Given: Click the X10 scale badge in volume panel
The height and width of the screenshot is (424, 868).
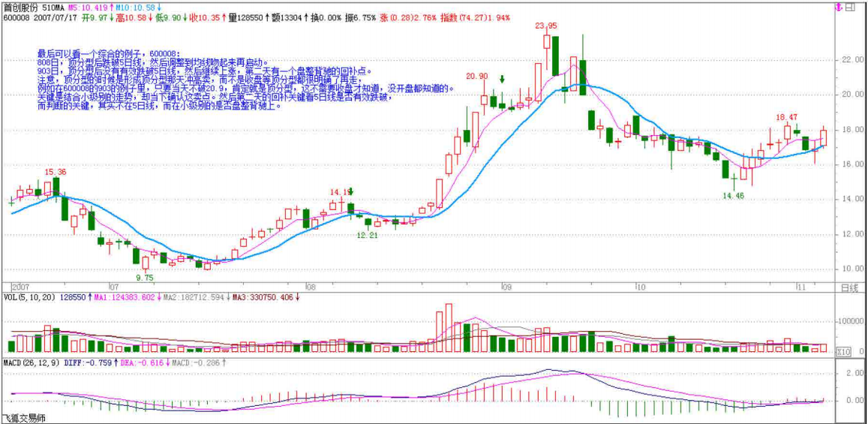Looking at the screenshot, I should click(843, 351).
